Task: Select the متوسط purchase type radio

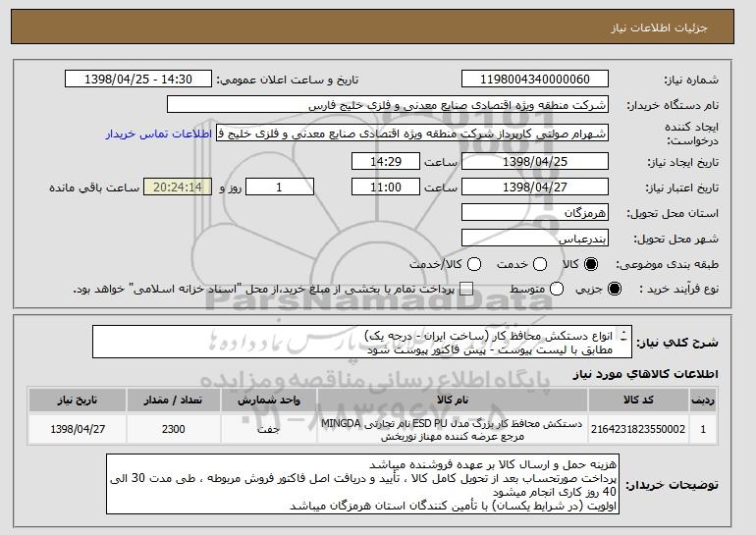Action: pyautogui.click(x=557, y=290)
